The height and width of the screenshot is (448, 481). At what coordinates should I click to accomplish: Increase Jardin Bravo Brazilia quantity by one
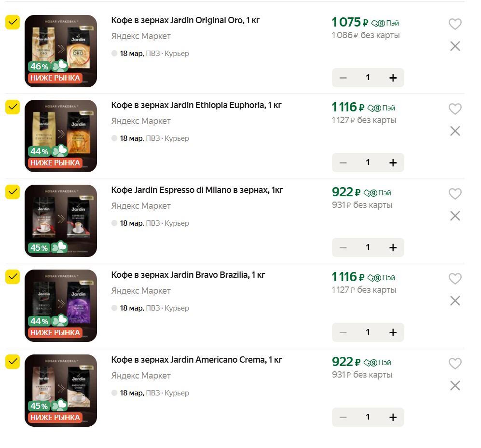pos(393,332)
